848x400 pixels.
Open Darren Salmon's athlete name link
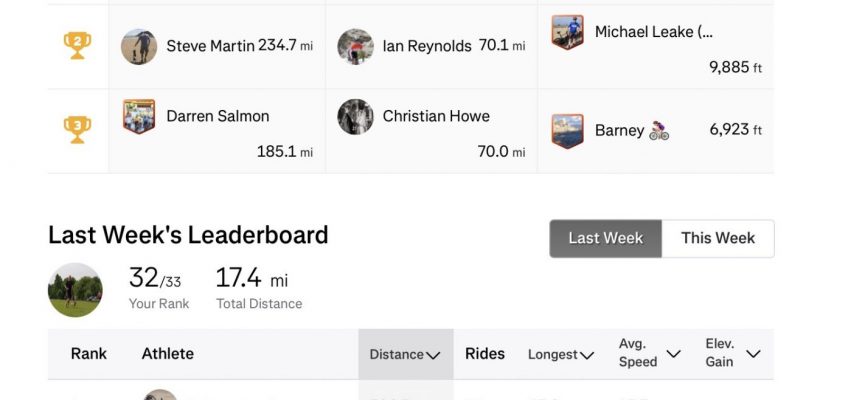point(218,116)
